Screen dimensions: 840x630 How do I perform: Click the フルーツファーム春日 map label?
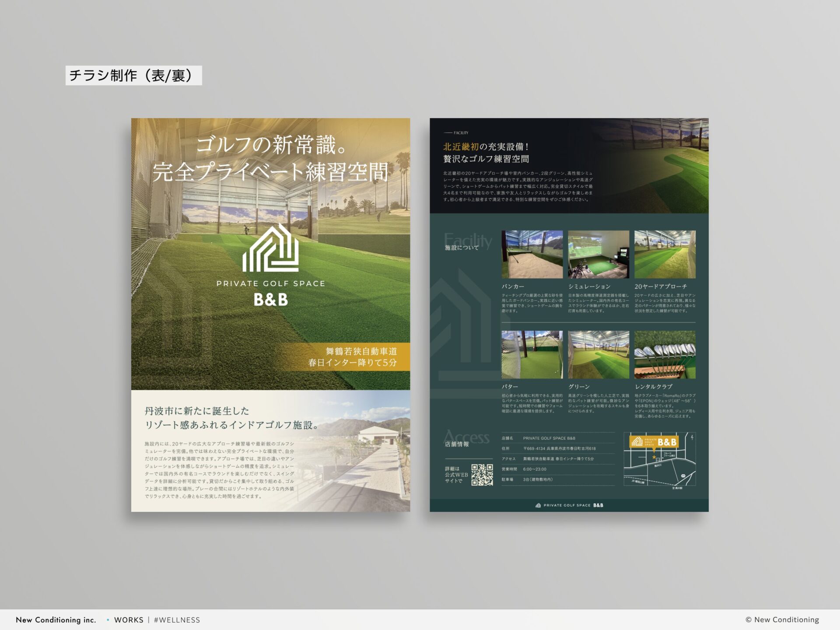[x=669, y=455]
